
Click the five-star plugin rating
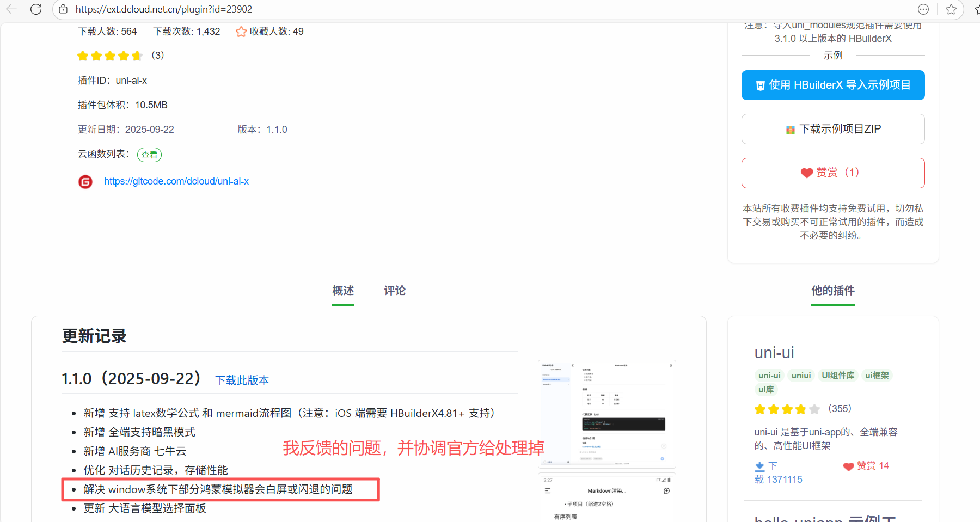pyautogui.click(x=109, y=56)
